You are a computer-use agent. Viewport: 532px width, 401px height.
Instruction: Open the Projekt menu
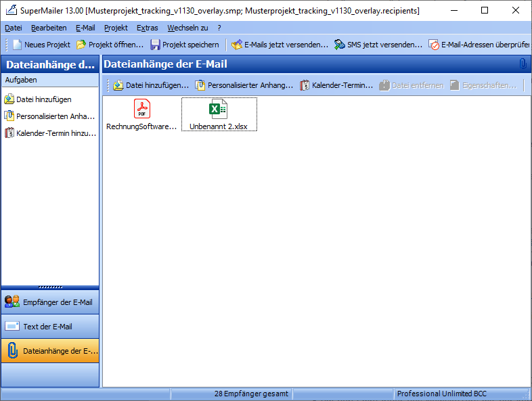[116, 28]
